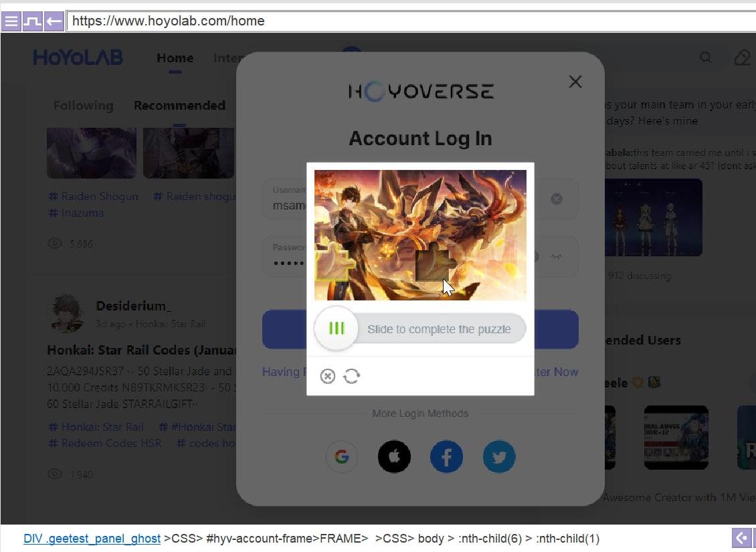The height and width of the screenshot is (552, 756).
Task: Sign in with the Apple icon
Action: click(x=394, y=457)
